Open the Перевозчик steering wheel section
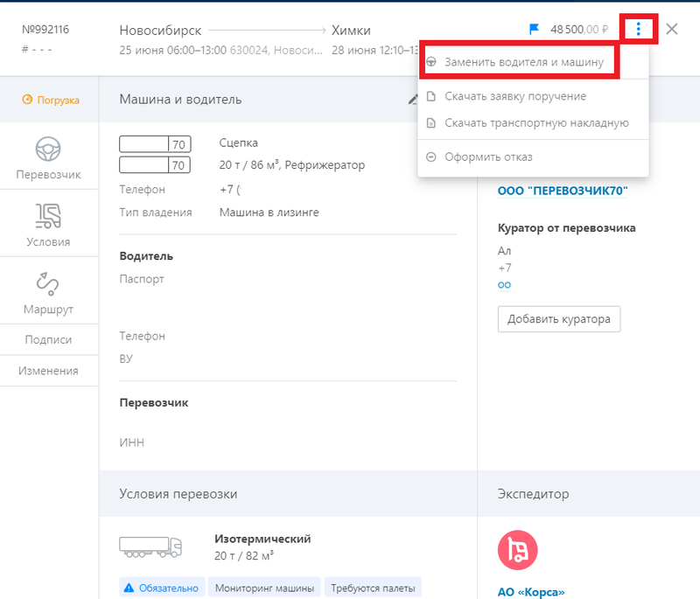 click(x=49, y=158)
